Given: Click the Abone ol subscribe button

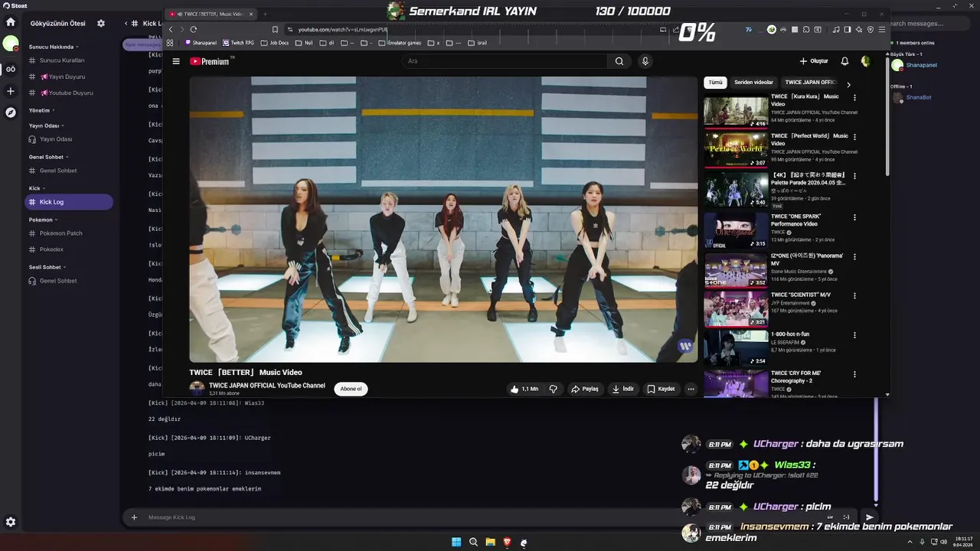Looking at the screenshot, I should coord(351,389).
